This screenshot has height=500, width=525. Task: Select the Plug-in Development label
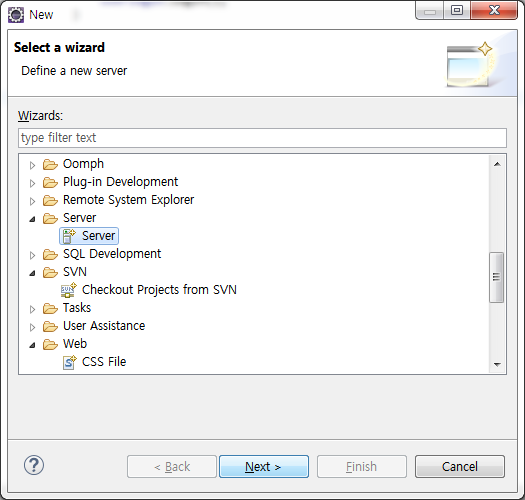point(121,182)
